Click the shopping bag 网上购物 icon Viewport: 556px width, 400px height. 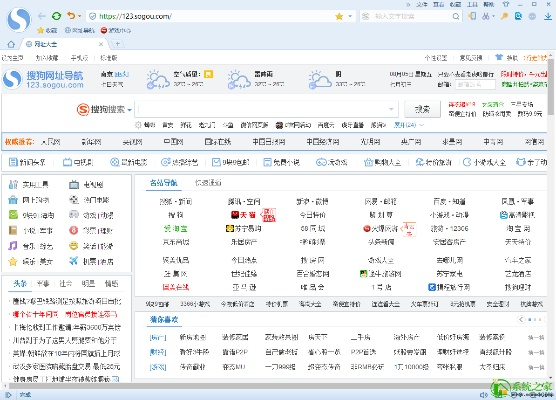click(13, 200)
